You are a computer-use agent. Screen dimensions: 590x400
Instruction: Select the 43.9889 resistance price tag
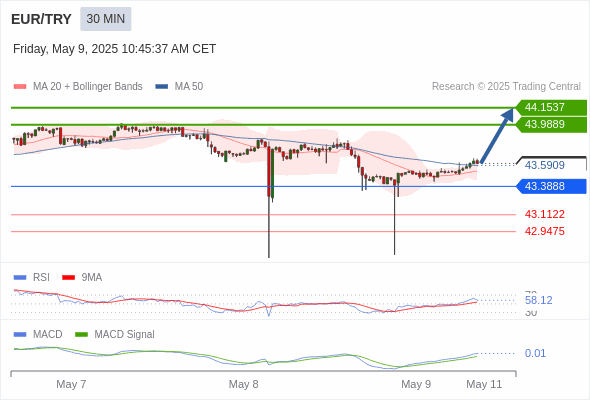coord(551,125)
